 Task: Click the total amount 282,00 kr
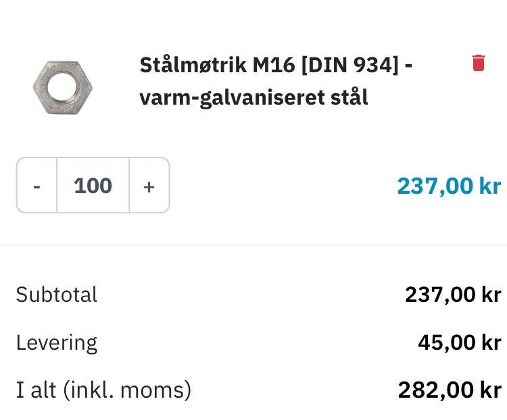click(x=449, y=390)
